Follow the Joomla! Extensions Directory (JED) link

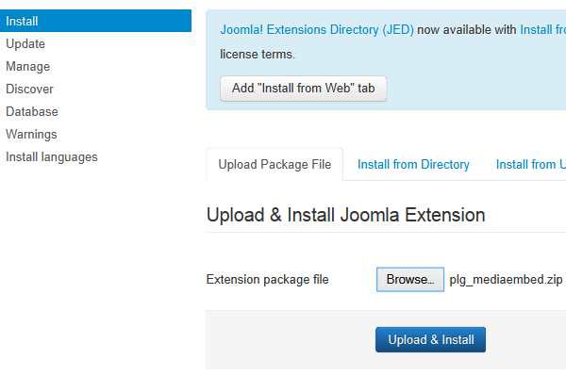point(316,30)
